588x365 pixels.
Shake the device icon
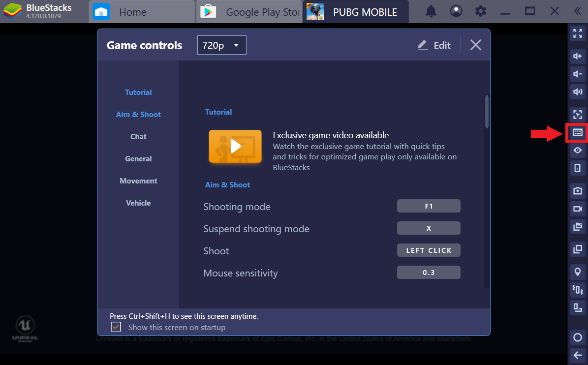[x=578, y=290]
